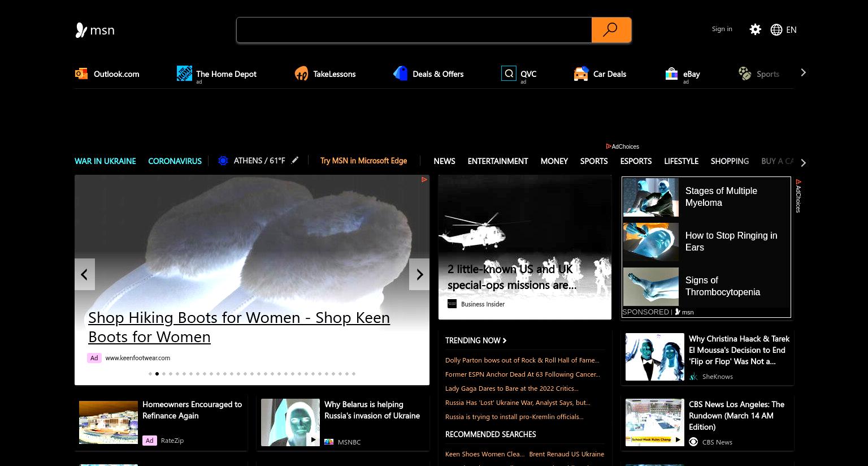Click AdChoices link above the news tabs
The height and width of the screenshot is (466, 868).
click(x=622, y=146)
